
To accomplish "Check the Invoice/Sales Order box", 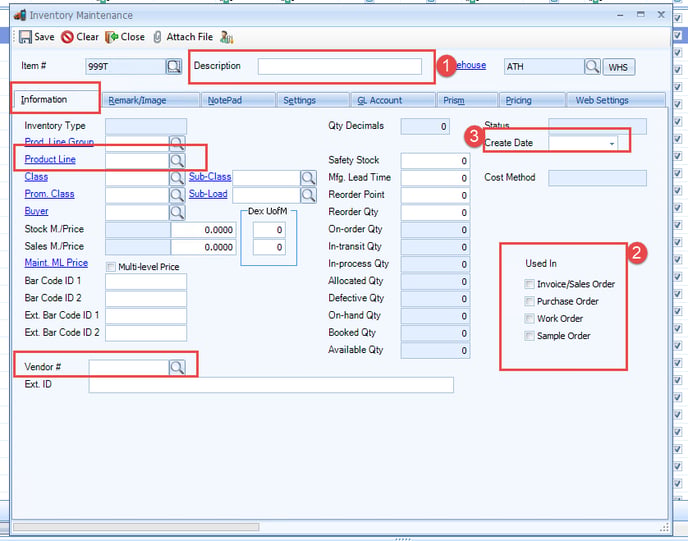I will [530, 284].
